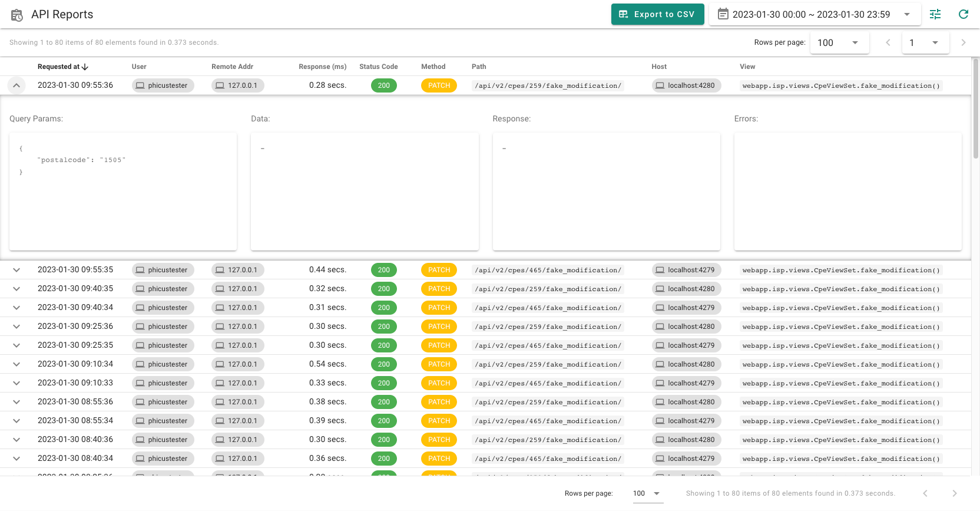Screen dimensions: 980x511
Task: Expand the 09:10:34 row
Action: point(16,364)
